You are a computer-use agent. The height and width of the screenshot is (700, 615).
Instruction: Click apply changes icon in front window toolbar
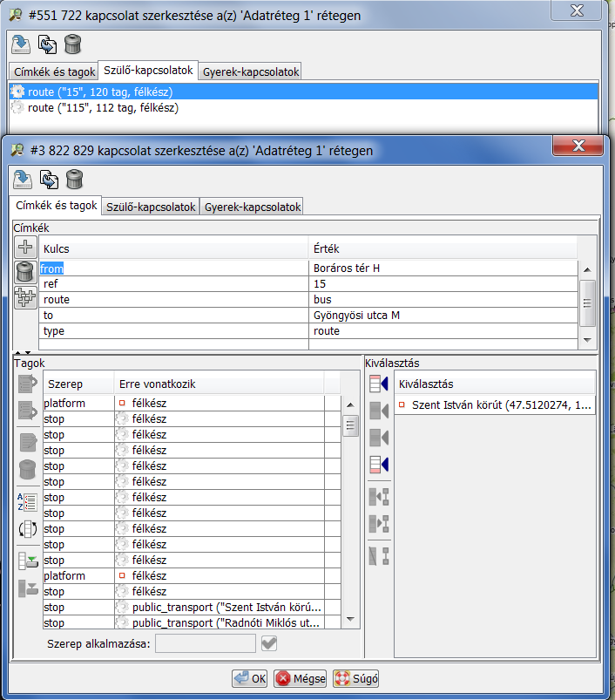(x=23, y=180)
